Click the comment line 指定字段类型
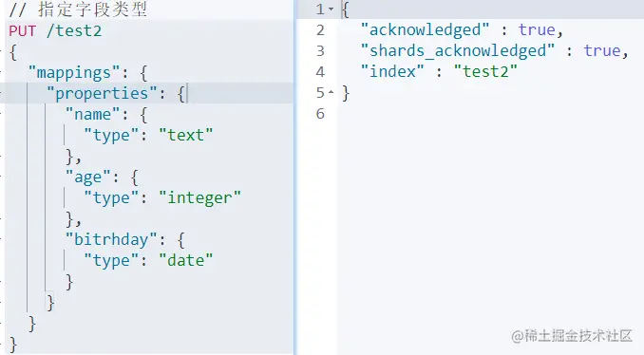The image size is (644, 355). [78, 9]
